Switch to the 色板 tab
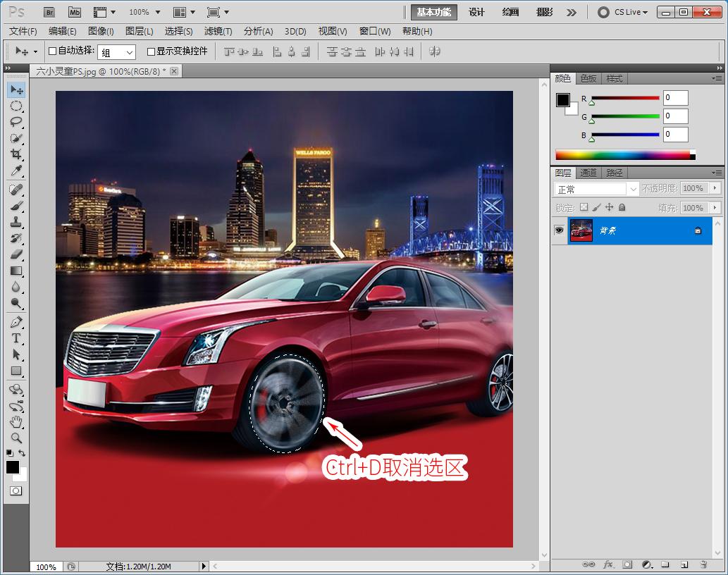 point(588,78)
